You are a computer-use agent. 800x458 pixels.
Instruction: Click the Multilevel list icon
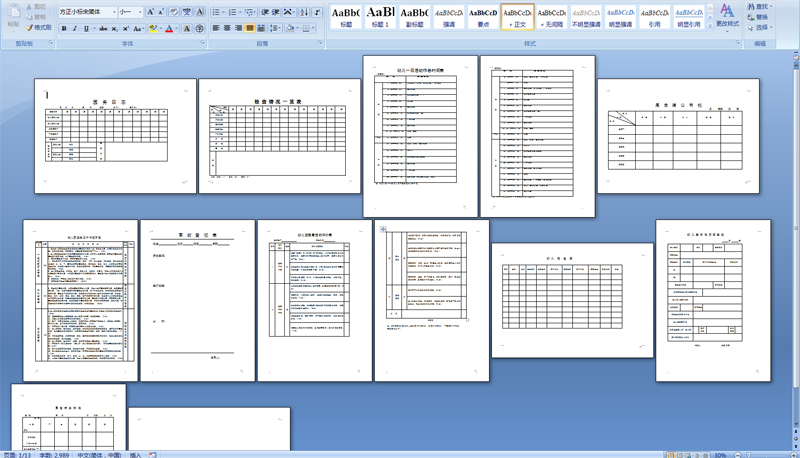[248, 12]
